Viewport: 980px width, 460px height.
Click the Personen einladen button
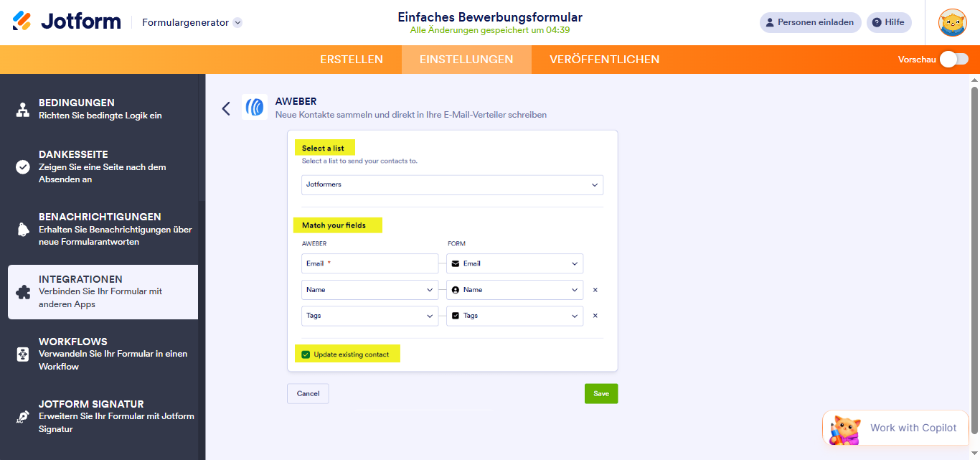point(810,22)
